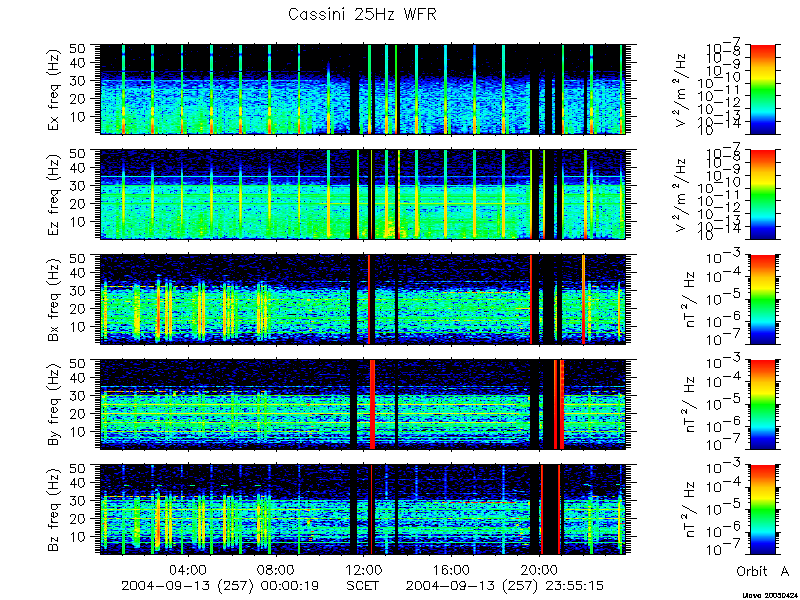The width and height of the screenshot is (800, 600).
Task: Select the "By freq (Hz)" axis label
Action: (x=54, y=405)
